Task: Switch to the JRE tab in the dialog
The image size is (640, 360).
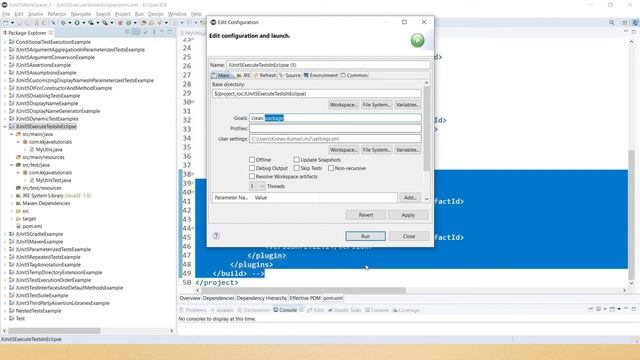Action: [x=244, y=76]
